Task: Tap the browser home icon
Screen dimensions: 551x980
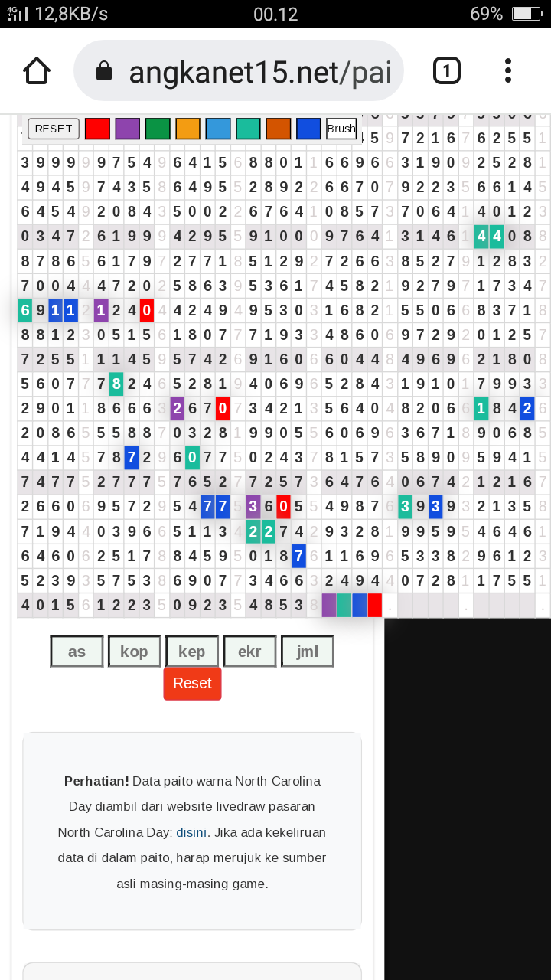Action: coord(37,71)
